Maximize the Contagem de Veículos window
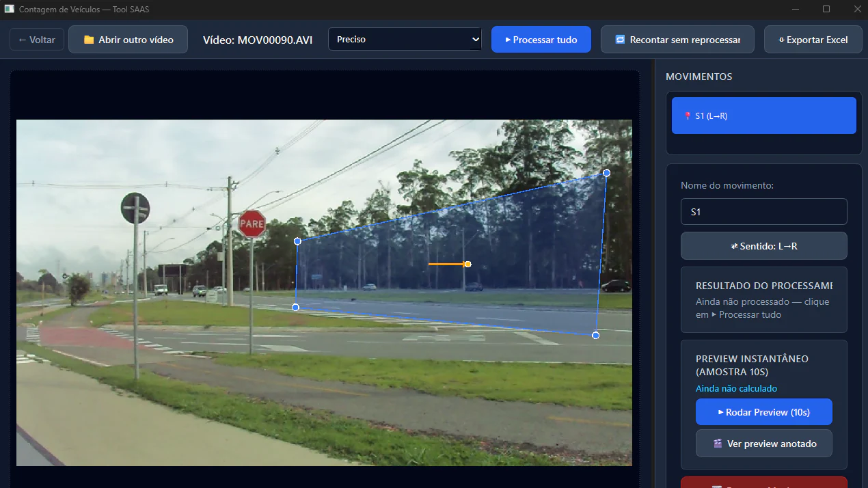This screenshot has width=868, height=488. point(826,9)
